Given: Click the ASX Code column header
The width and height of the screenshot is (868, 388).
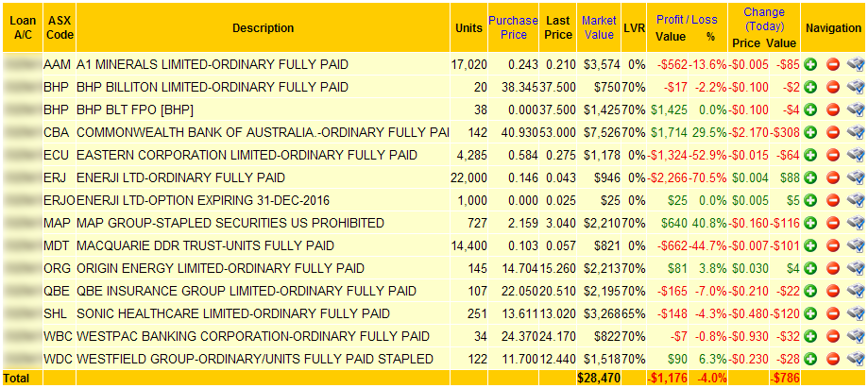Looking at the screenshot, I should 60,27.
